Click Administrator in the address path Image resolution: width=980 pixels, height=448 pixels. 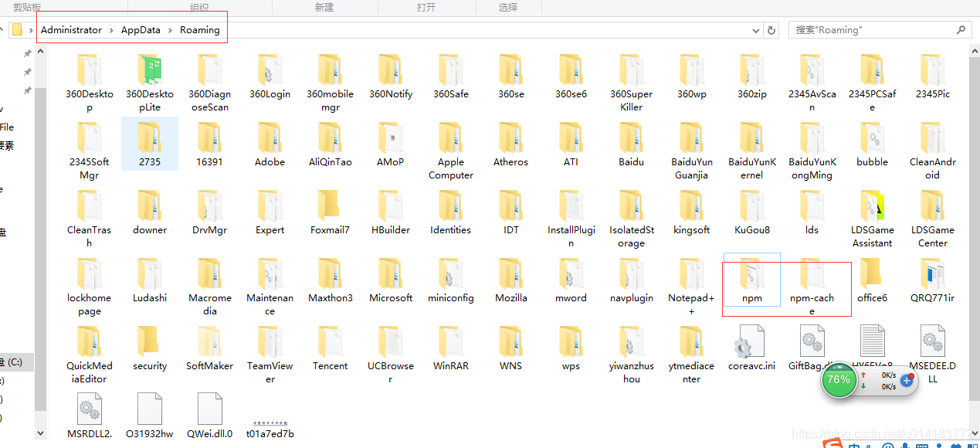(x=71, y=30)
